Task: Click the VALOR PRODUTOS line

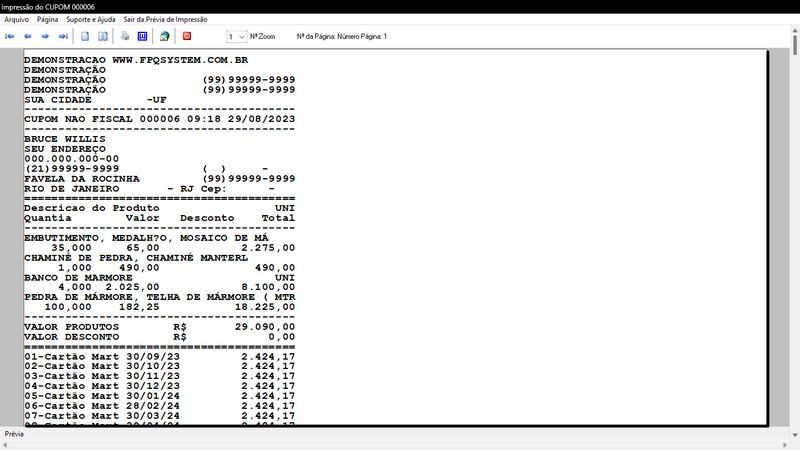Action: pyautogui.click(x=160, y=327)
